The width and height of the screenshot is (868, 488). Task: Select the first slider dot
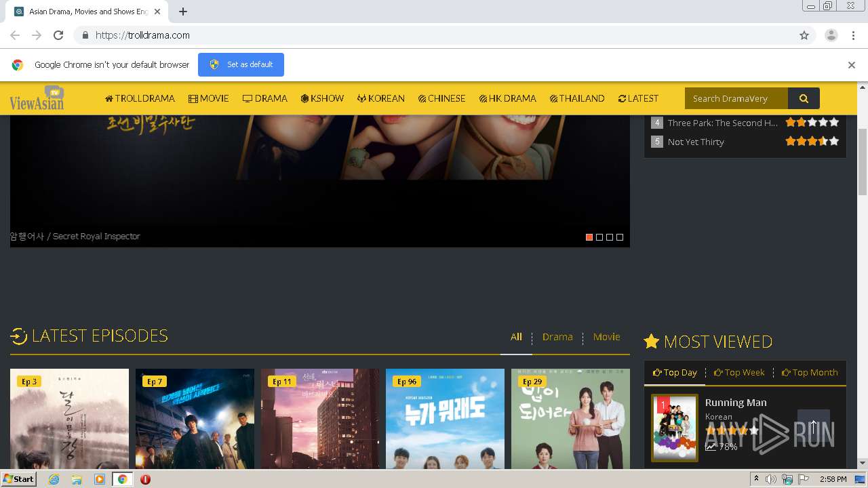[x=589, y=237]
